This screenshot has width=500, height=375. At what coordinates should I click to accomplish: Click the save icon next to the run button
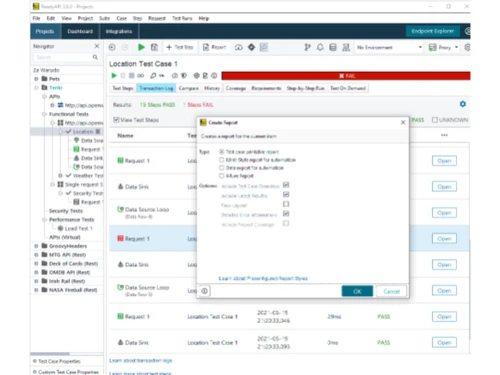(x=154, y=47)
